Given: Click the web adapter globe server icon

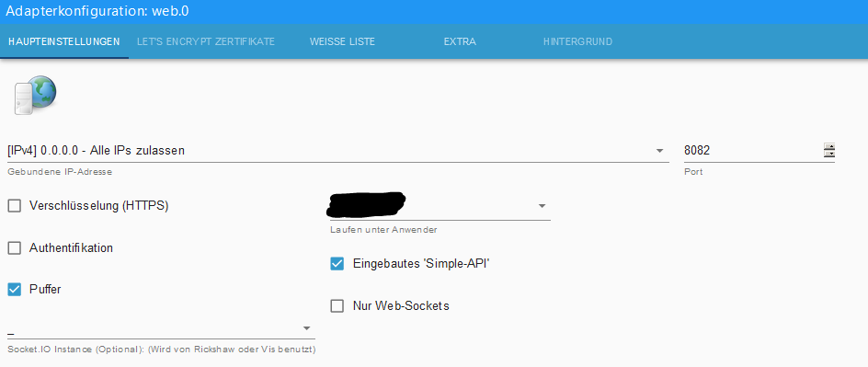Looking at the screenshot, I should pos(34,96).
